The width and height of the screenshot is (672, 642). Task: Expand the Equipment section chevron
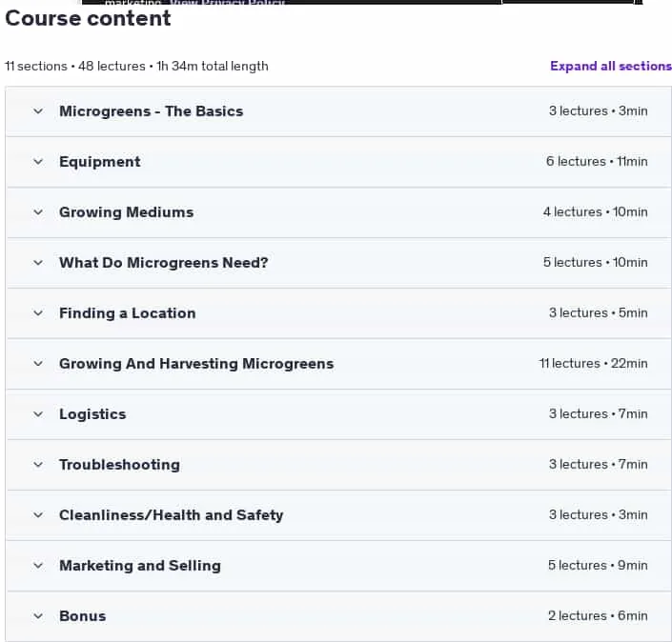[38, 162]
